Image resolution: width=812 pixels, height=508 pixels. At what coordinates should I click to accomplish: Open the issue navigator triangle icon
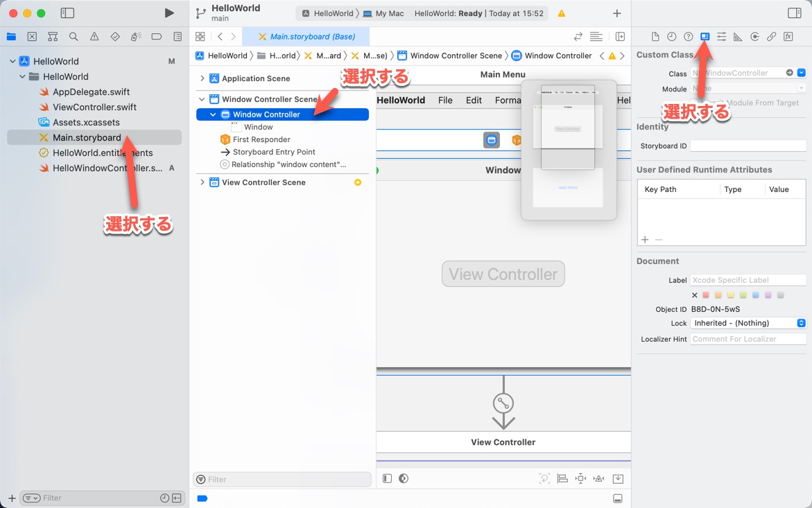pos(94,36)
